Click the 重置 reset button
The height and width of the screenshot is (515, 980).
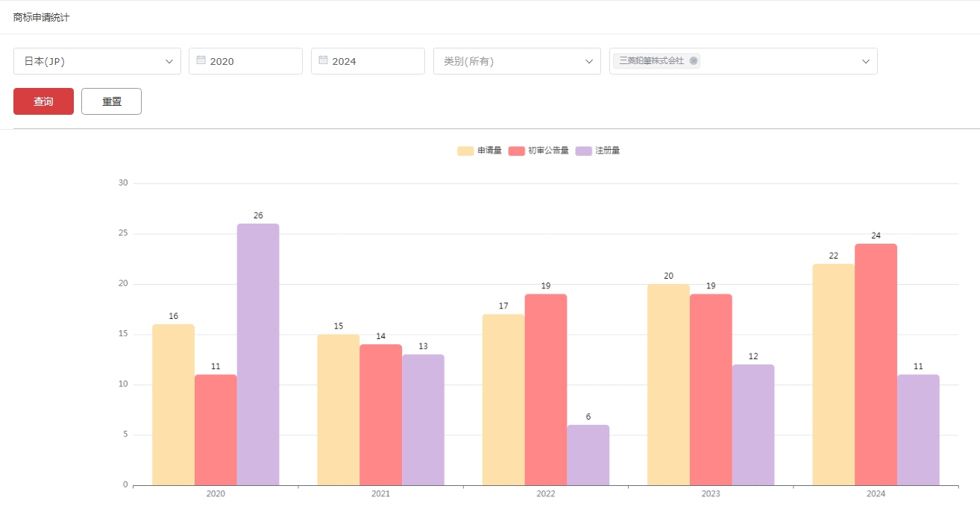pos(111,101)
